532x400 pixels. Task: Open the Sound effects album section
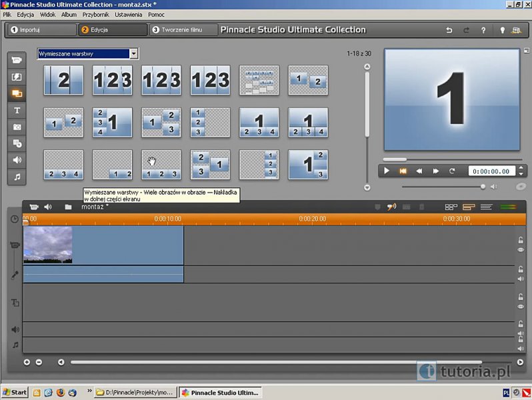coord(17,160)
